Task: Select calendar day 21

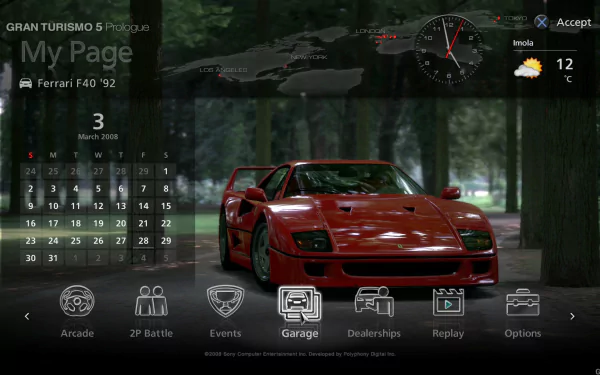Action: pyautogui.click(x=143, y=223)
